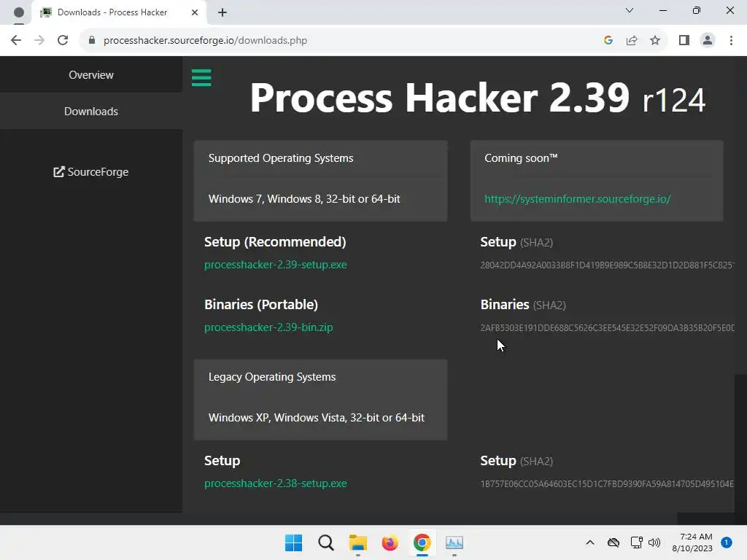Image resolution: width=747 pixels, height=560 pixels.
Task: Click the Chrome taskbar icon
Action: tap(422, 542)
